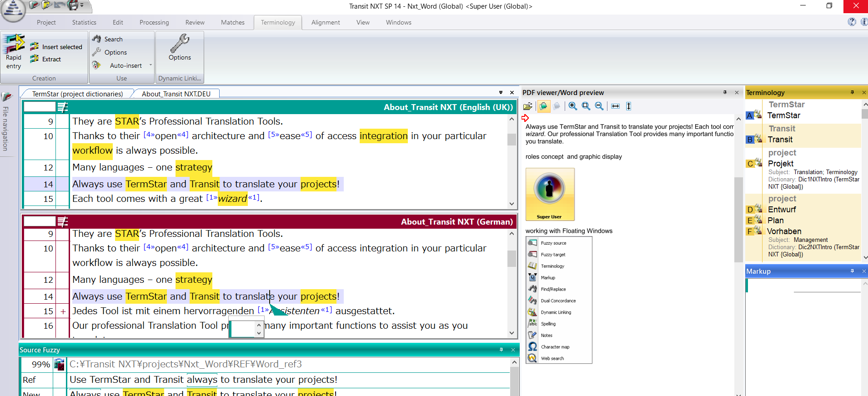
Task: Toggle pin on the Source Fuzzy panel
Action: pos(501,350)
